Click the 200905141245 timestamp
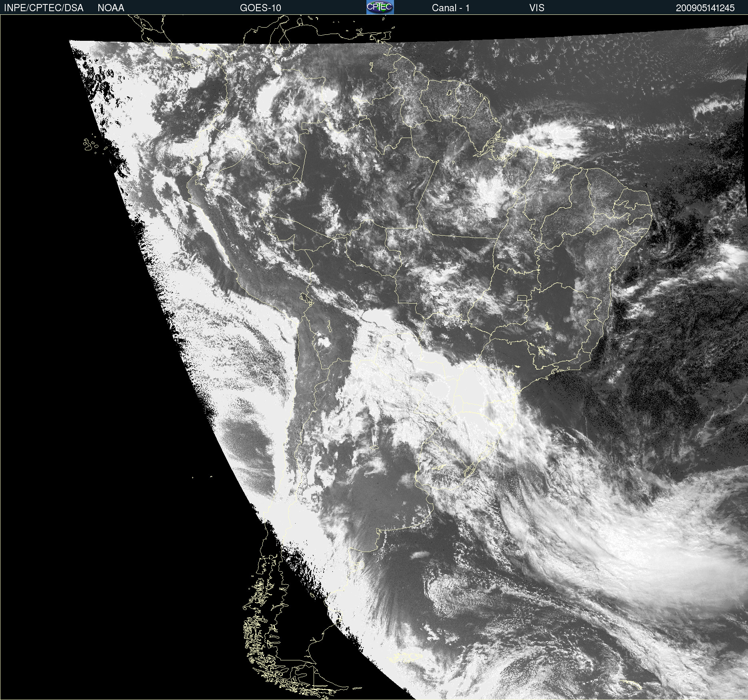Viewport: 748px width, 700px height. (705, 8)
